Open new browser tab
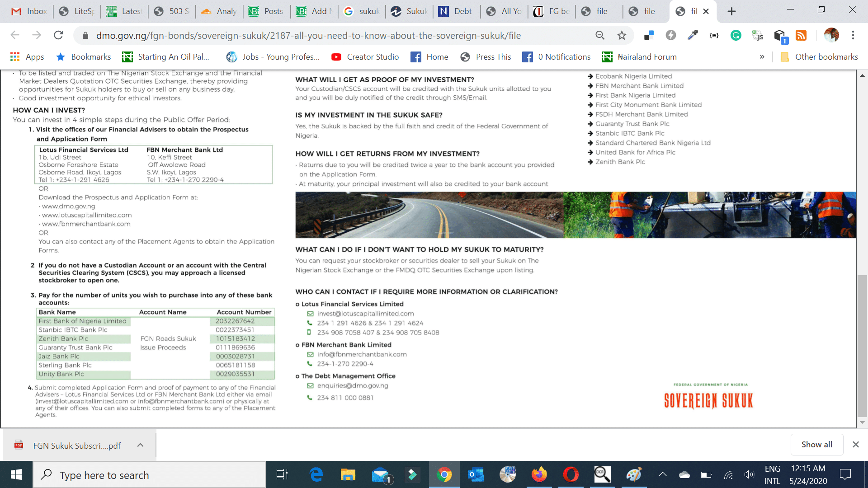This screenshot has height=488, width=868. pos(731,12)
